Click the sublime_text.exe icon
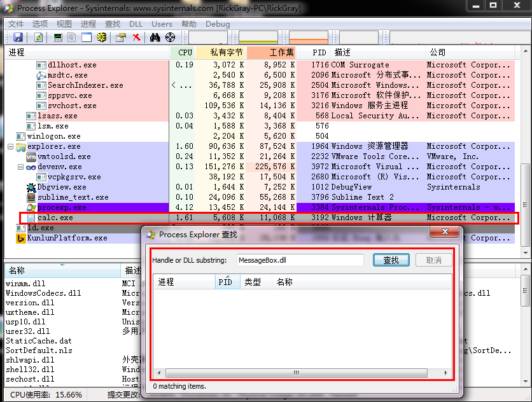This screenshot has width=532, height=402. click(x=31, y=197)
